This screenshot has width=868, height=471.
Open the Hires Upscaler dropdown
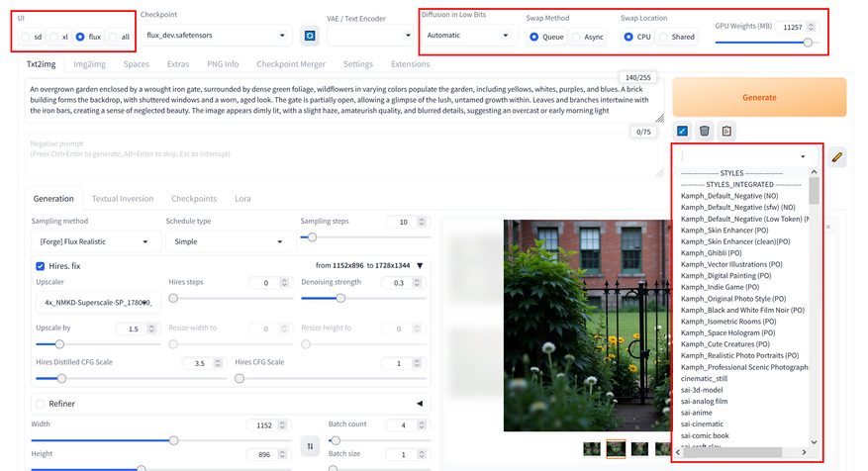(x=98, y=303)
